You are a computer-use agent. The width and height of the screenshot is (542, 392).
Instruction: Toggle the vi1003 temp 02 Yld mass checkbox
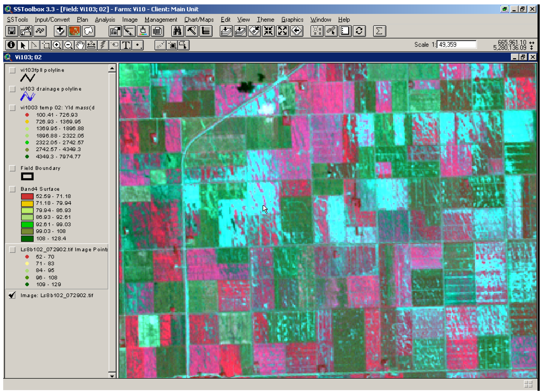(x=12, y=108)
